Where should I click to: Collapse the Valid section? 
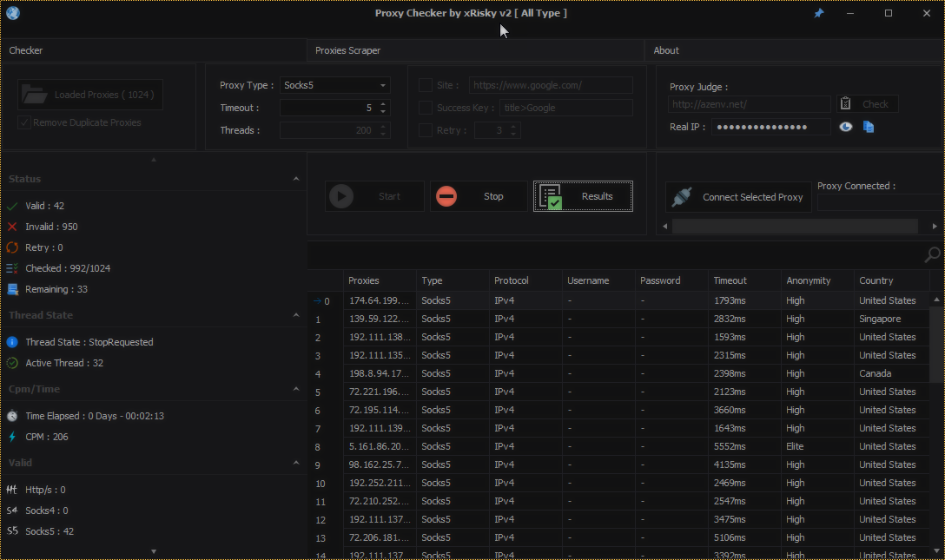coord(296,463)
